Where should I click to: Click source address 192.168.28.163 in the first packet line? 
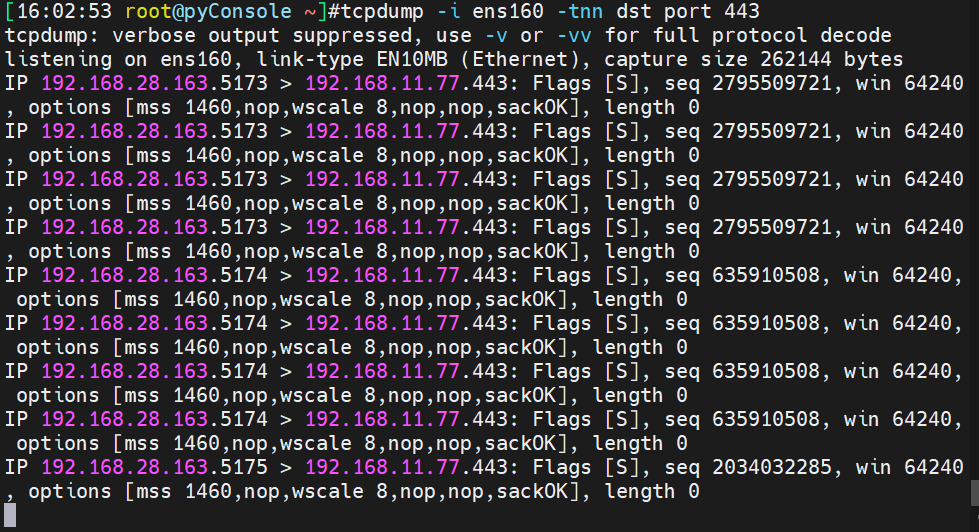[123, 84]
